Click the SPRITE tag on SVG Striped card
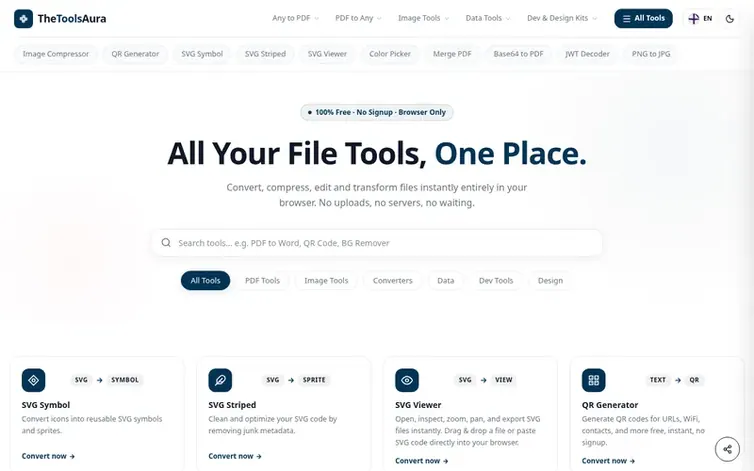The width and height of the screenshot is (754, 471). (314, 380)
